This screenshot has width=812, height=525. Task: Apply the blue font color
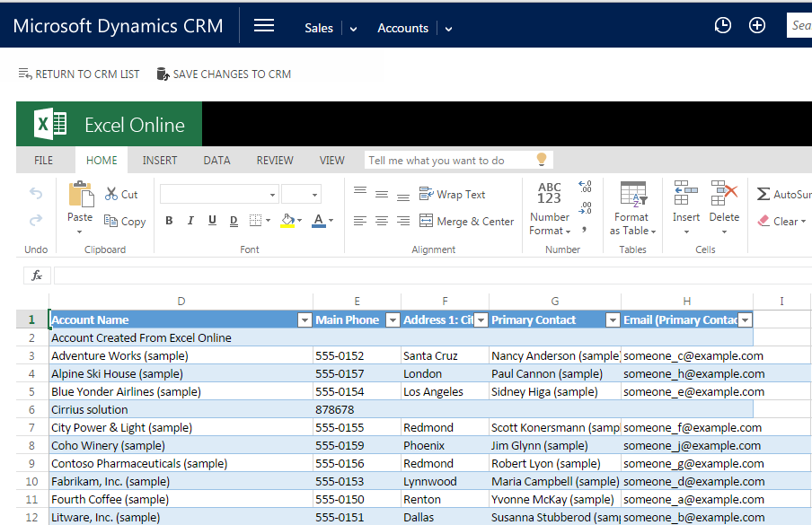point(319,221)
